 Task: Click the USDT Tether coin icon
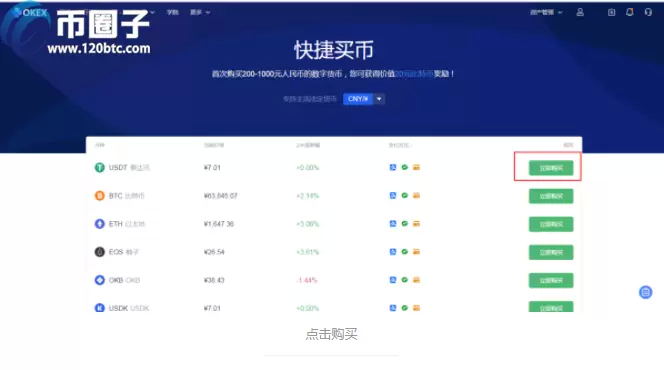pyautogui.click(x=100, y=168)
